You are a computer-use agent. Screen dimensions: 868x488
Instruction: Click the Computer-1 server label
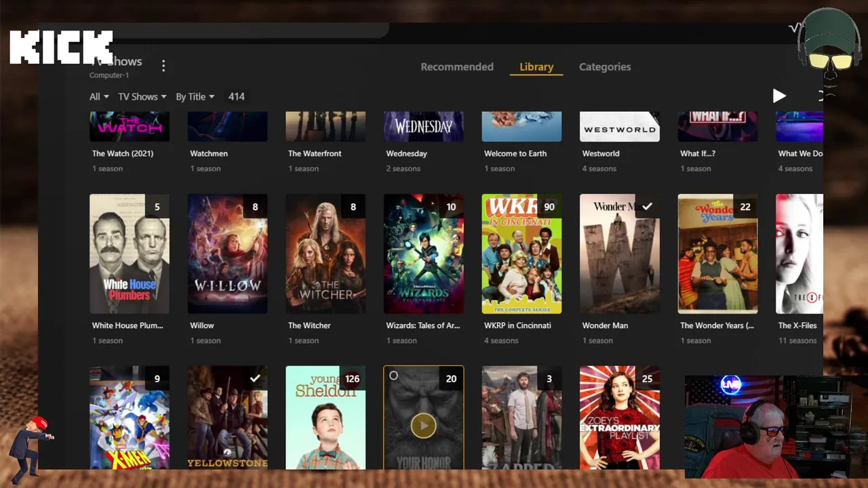109,75
